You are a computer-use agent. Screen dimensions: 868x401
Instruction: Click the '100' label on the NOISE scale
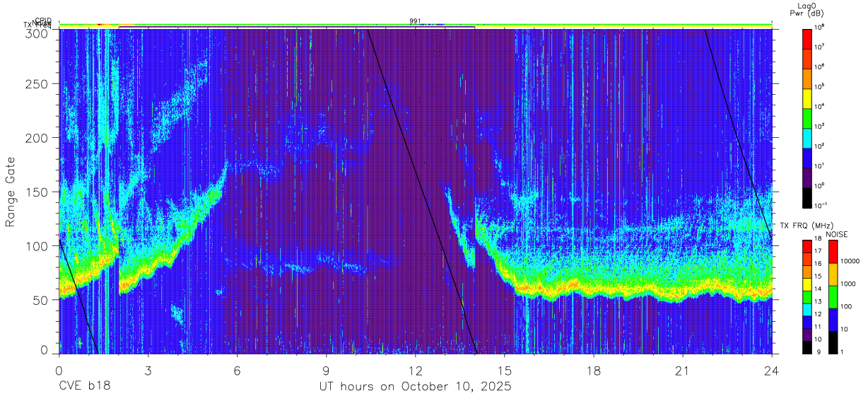pos(848,307)
